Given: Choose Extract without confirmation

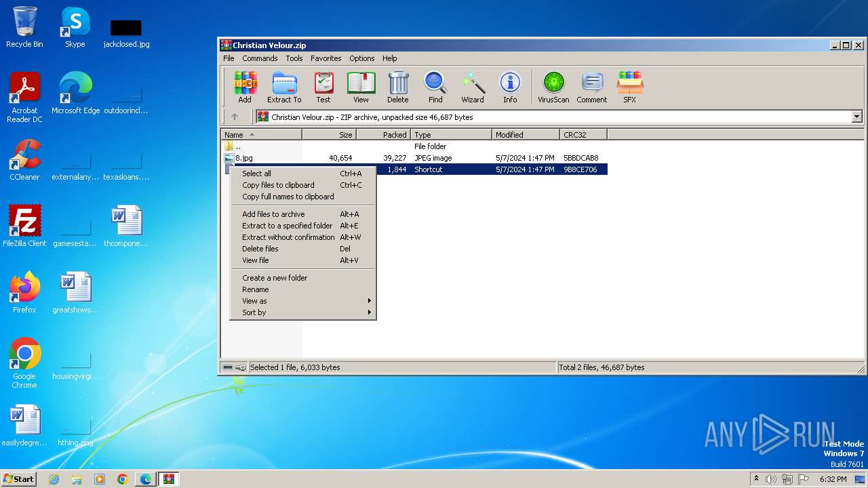Looking at the screenshot, I should (303, 237).
